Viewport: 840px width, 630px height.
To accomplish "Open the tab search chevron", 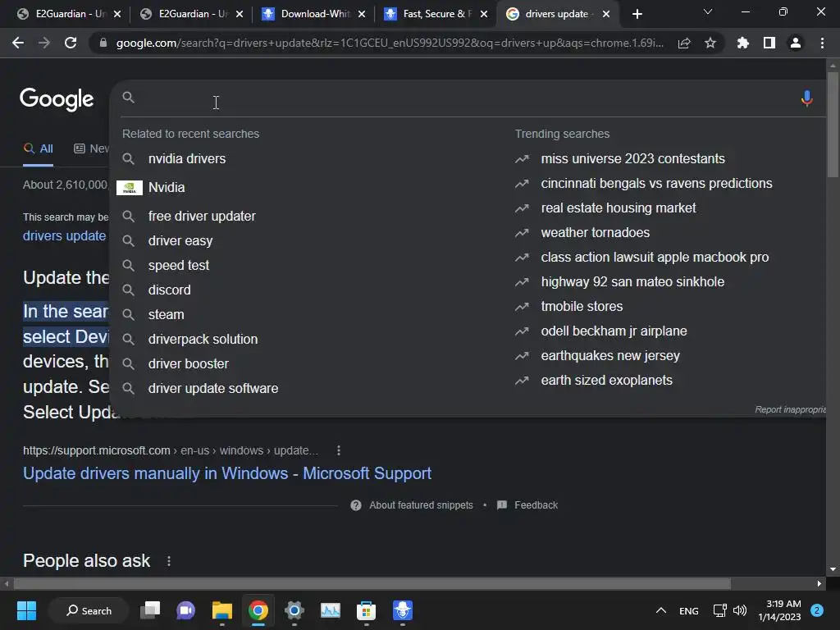I will tap(708, 11).
